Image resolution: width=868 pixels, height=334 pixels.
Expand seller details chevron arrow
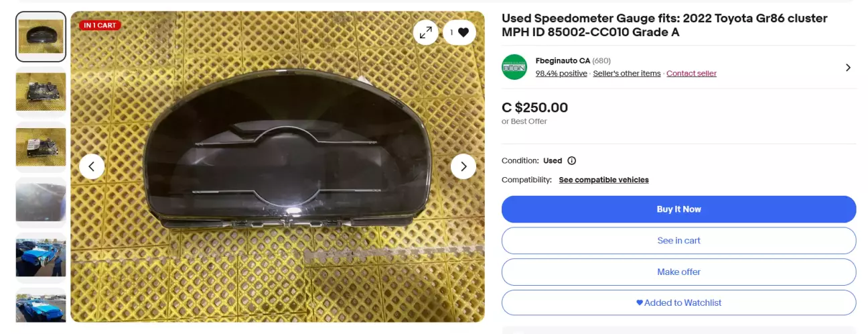848,67
